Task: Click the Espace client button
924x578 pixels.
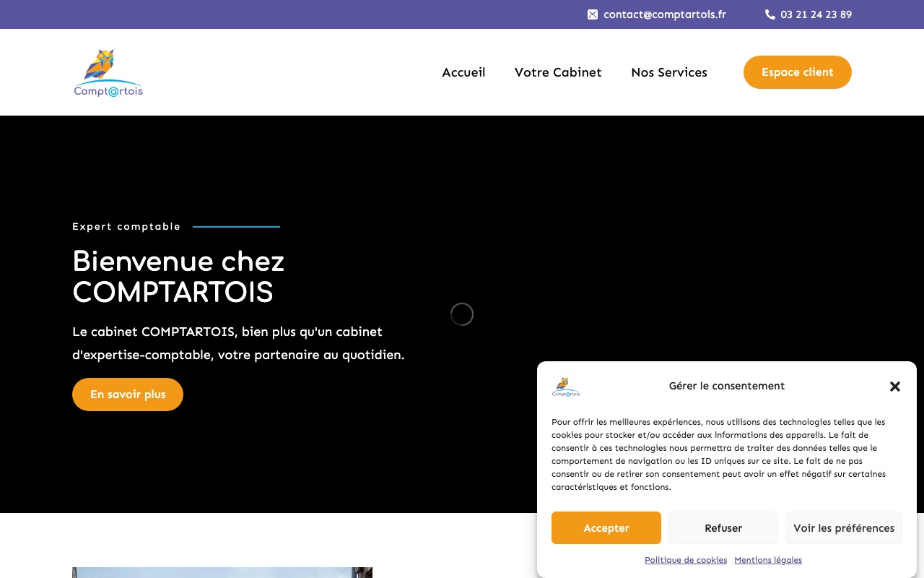Action: click(x=798, y=72)
